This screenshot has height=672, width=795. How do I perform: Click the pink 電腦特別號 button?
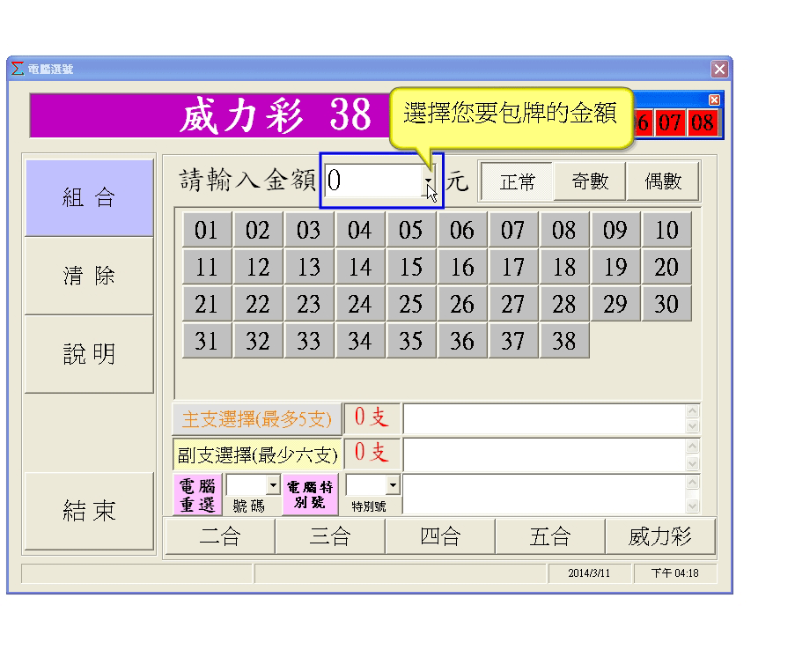click(x=310, y=495)
